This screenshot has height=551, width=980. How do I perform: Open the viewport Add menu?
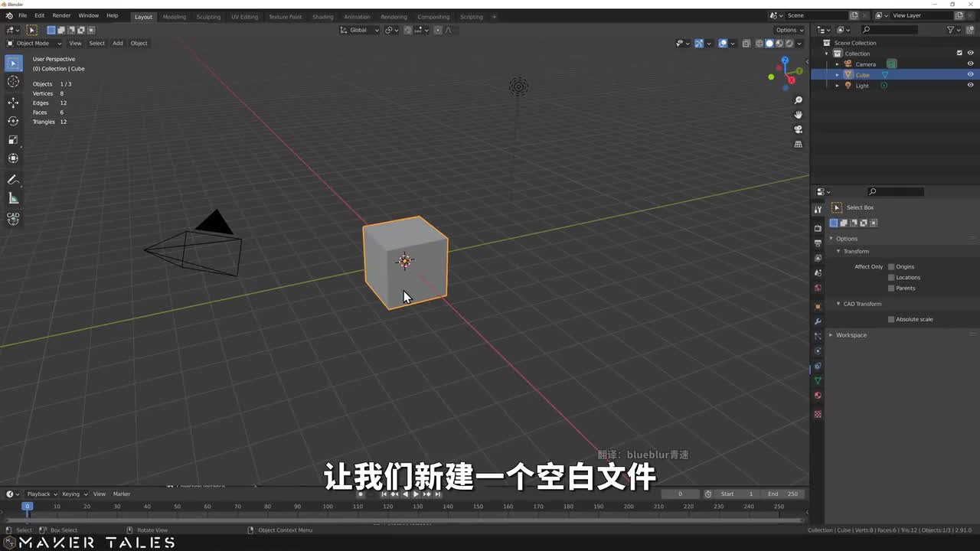coord(118,43)
